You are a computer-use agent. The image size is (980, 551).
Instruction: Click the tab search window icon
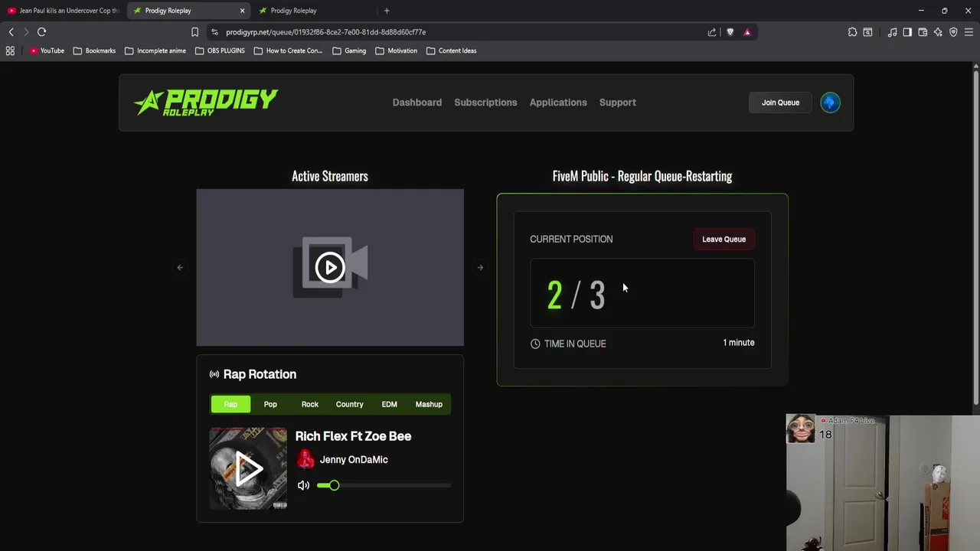click(867, 32)
